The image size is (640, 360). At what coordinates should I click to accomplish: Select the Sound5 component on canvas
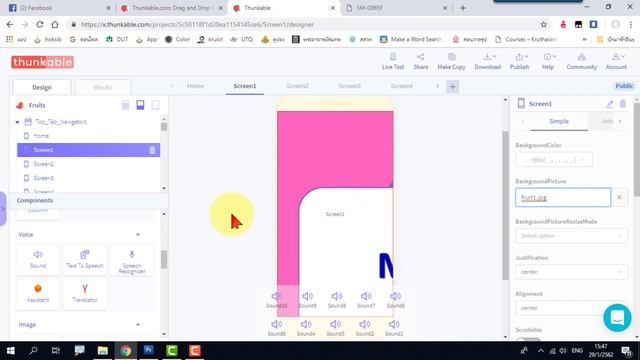pyautogui.click(x=277, y=328)
